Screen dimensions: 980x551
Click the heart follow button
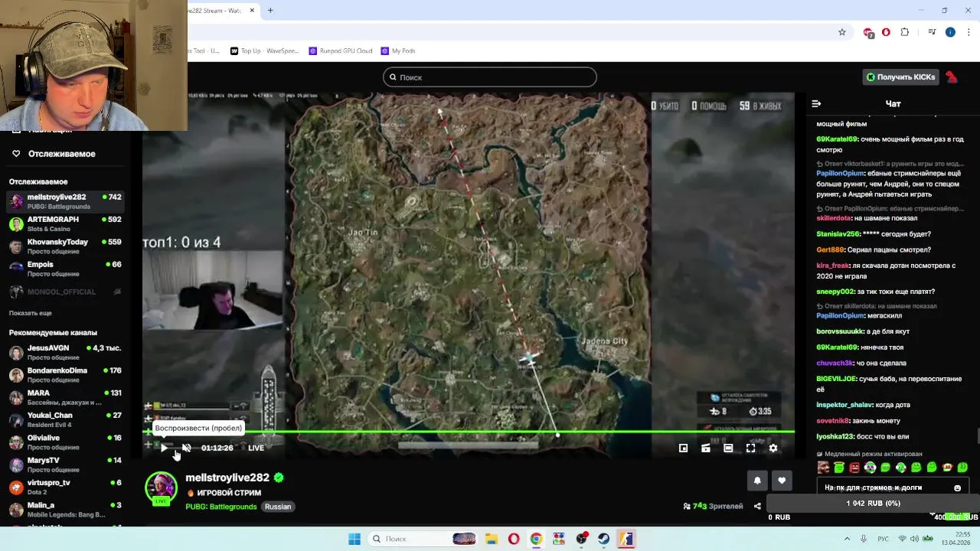point(782,481)
